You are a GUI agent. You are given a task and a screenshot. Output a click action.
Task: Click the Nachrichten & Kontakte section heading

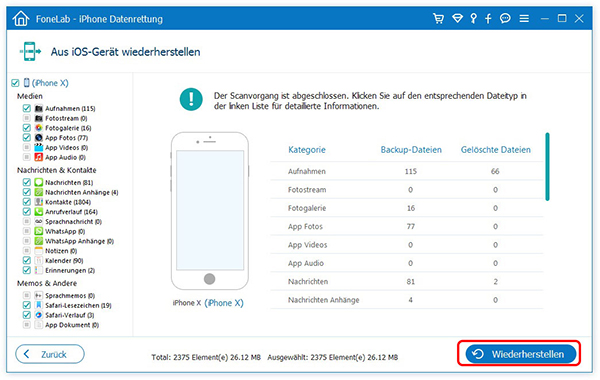click(57, 170)
